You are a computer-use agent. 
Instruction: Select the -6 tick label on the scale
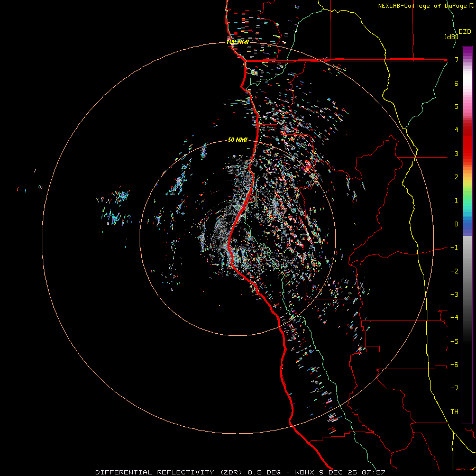pyautogui.click(x=454, y=365)
